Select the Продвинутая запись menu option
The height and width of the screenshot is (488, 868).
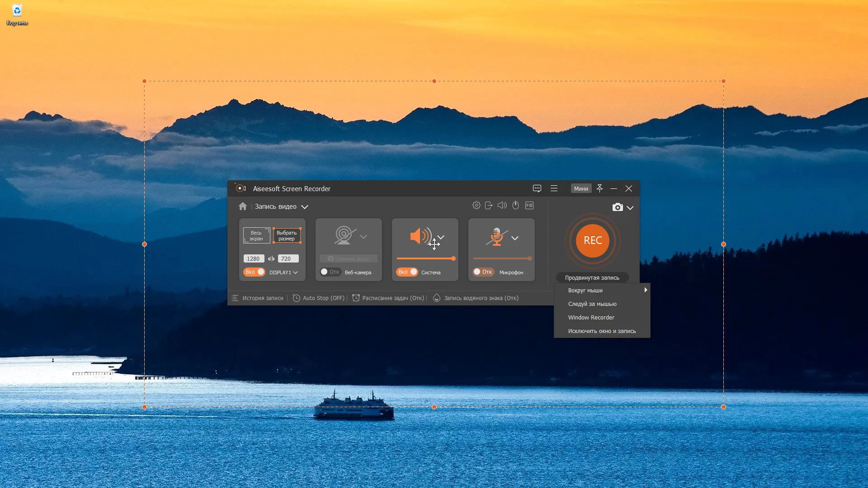592,277
